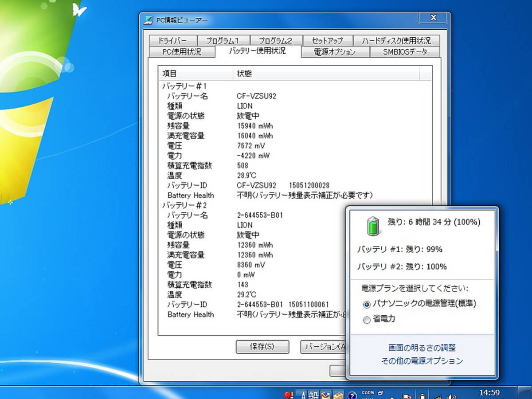Viewport: 532px width, 399px height.
Task: Close the PC情報ビューアー window
Action: 433,18
